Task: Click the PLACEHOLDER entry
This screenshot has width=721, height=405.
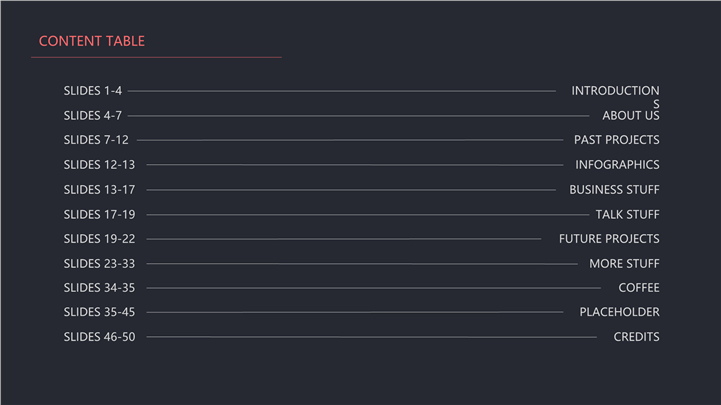Action: [x=619, y=312]
